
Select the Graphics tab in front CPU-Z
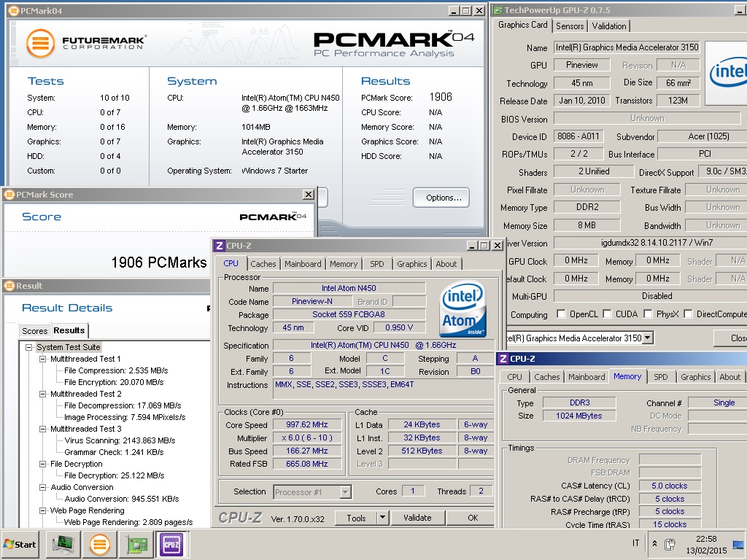[x=411, y=264]
